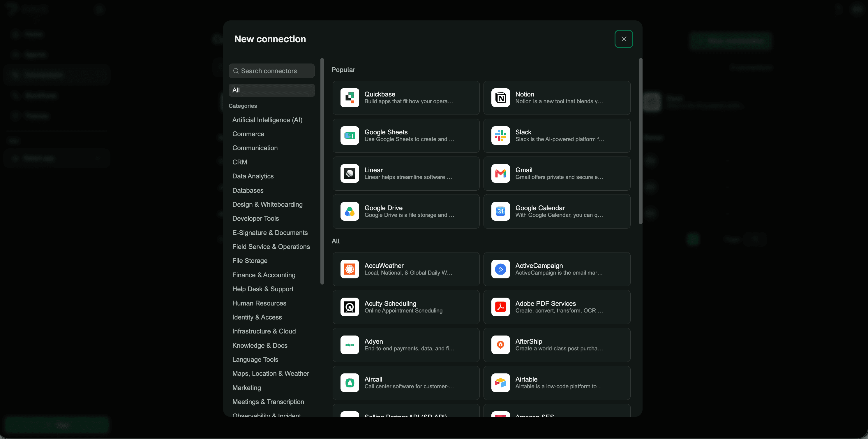The width and height of the screenshot is (868, 439).
Task: Click the Adobe PDF Services title
Action: (x=546, y=303)
